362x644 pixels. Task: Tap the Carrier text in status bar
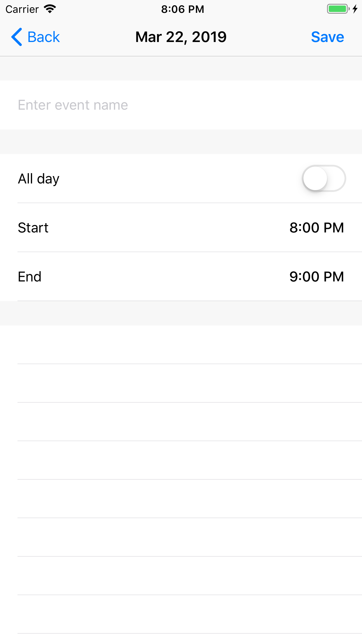coord(22,9)
